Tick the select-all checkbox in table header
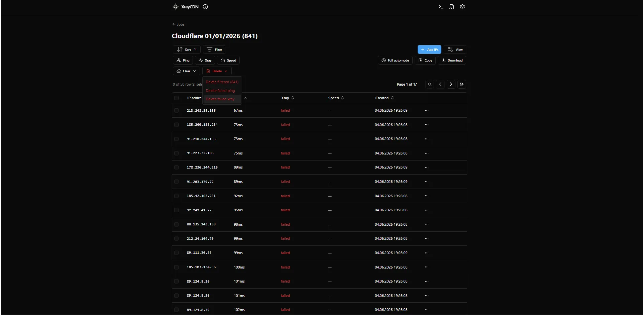 [x=177, y=98]
